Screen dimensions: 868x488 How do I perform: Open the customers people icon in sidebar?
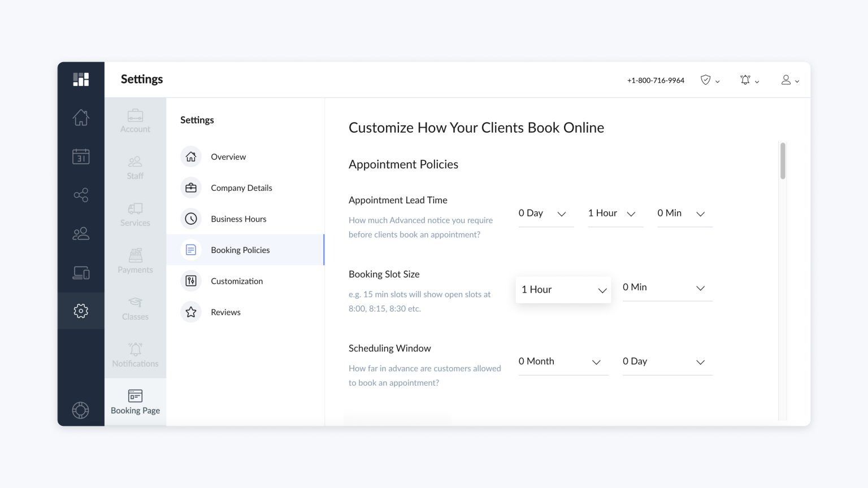[81, 233]
